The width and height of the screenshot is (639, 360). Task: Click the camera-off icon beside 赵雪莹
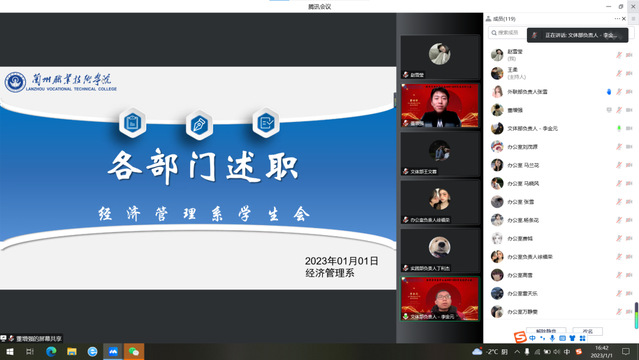coord(629,55)
